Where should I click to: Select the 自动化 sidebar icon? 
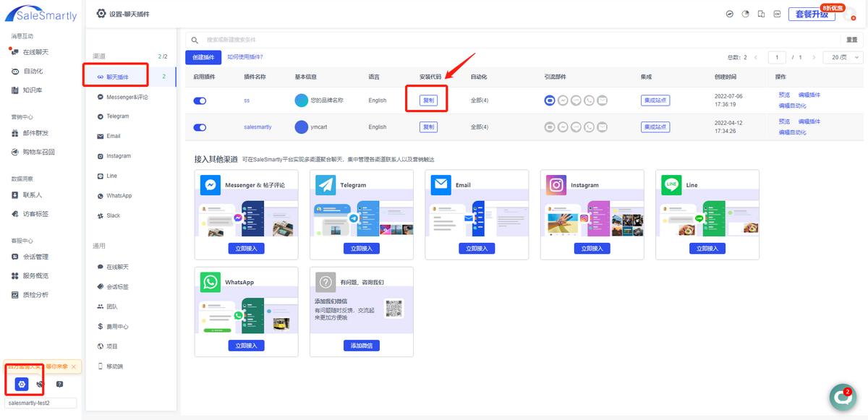(x=30, y=71)
